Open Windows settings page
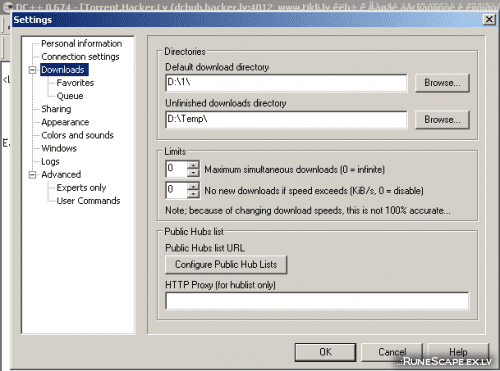This screenshot has width=500, height=371. click(59, 148)
